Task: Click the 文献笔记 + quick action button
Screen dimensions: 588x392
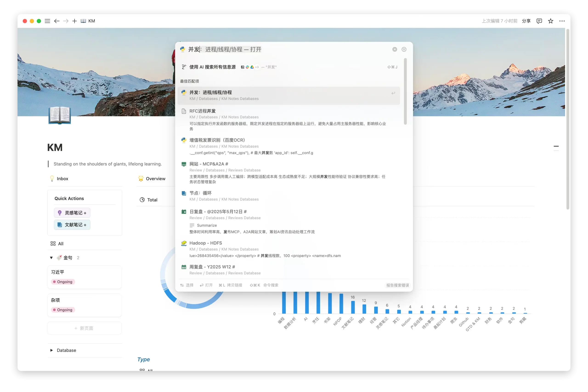Action: [x=72, y=225]
